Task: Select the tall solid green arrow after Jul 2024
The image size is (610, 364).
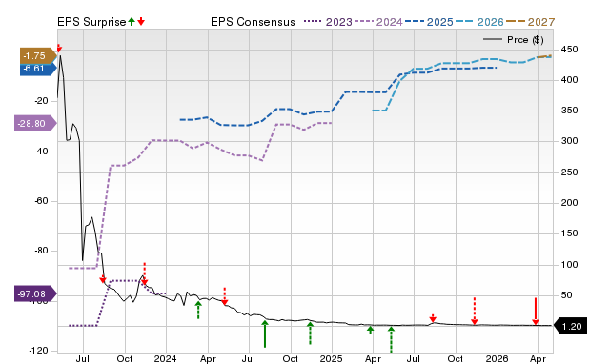Action: pos(265,334)
